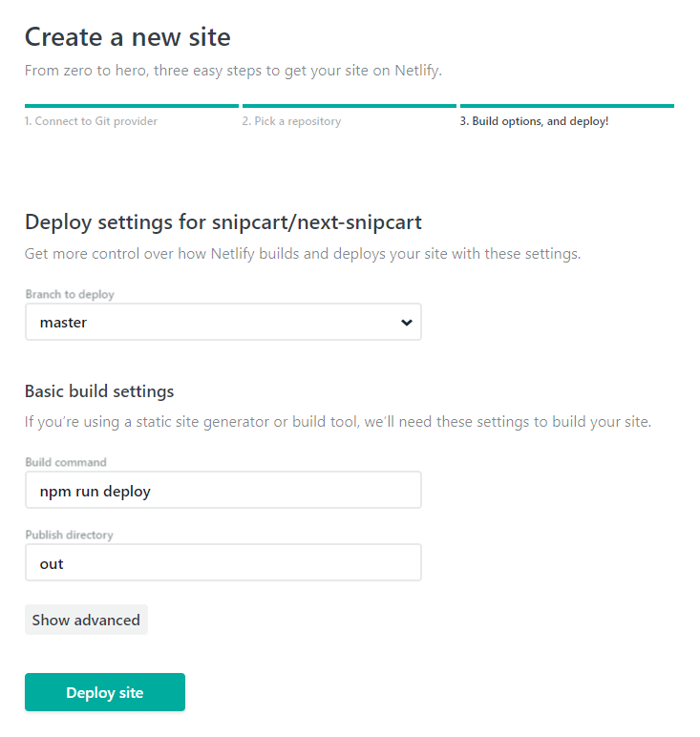Click the third progress bar segment
This screenshot has height=737, width=700.
coord(566,106)
